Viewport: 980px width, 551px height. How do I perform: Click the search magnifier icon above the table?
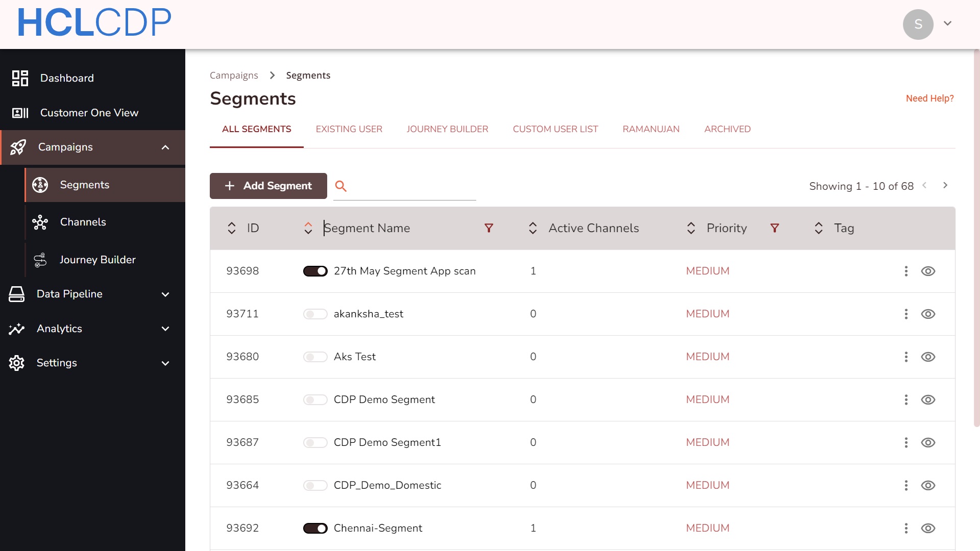tap(341, 186)
